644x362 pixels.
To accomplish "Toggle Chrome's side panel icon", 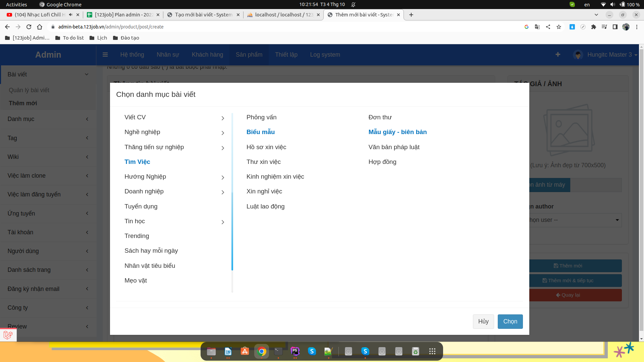I will tap(615, 27).
